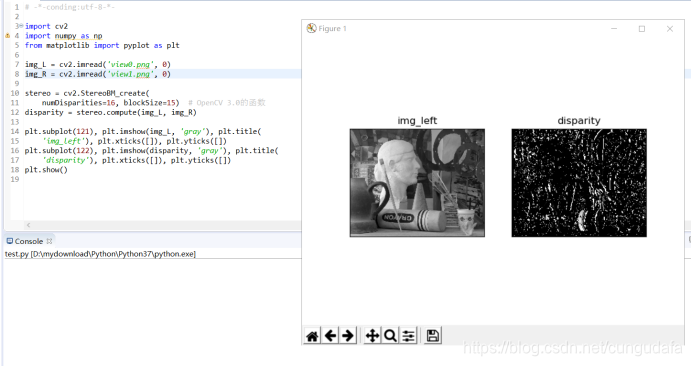This screenshot has width=692, height=366.
Task: Click the 'img_left' subplot title
Action: pos(417,121)
